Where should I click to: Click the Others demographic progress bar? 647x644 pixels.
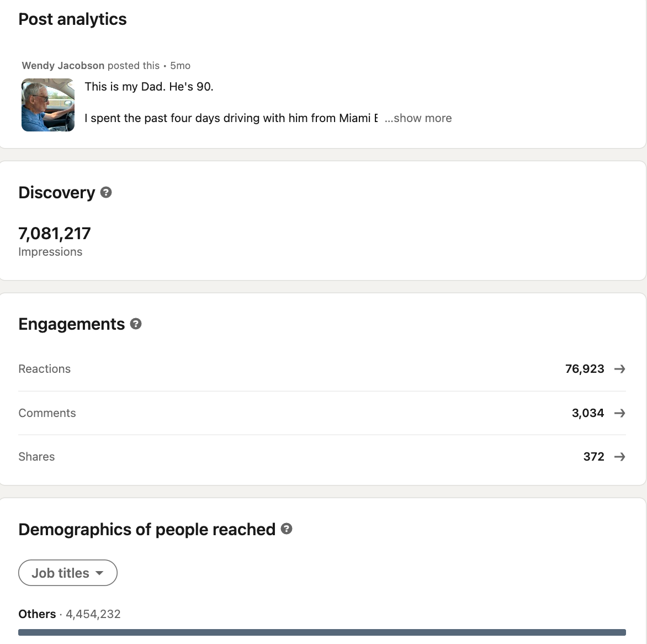(x=322, y=632)
